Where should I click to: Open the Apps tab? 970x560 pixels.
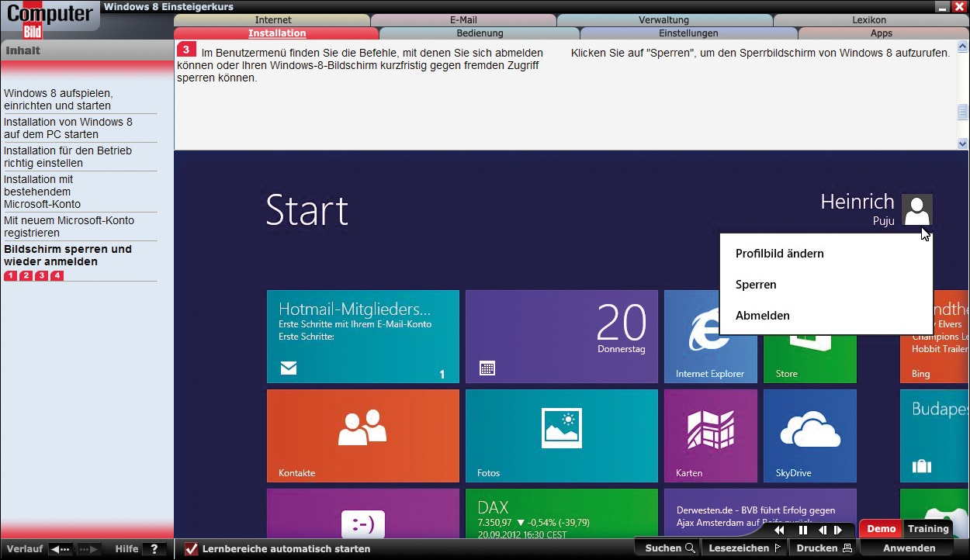pos(882,33)
